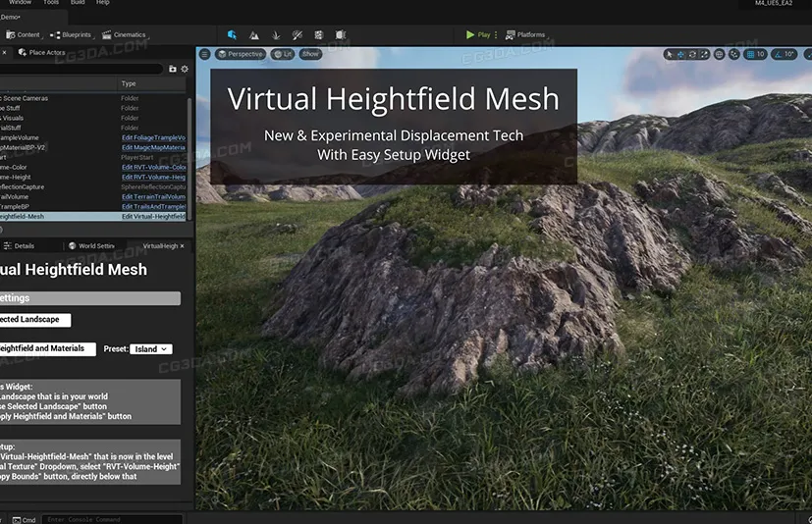The height and width of the screenshot is (524, 812).
Task: Open the Mesh Paint mode icon
Action: pyautogui.click(x=298, y=34)
